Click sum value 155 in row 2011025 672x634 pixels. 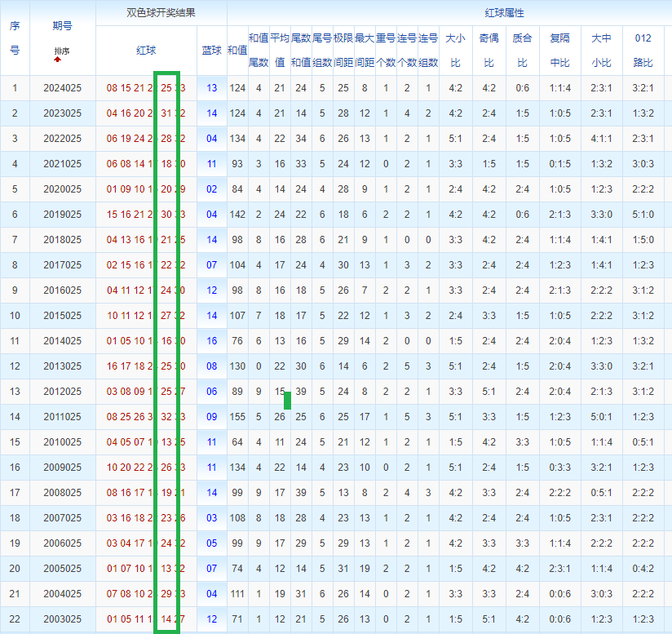click(x=237, y=417)
